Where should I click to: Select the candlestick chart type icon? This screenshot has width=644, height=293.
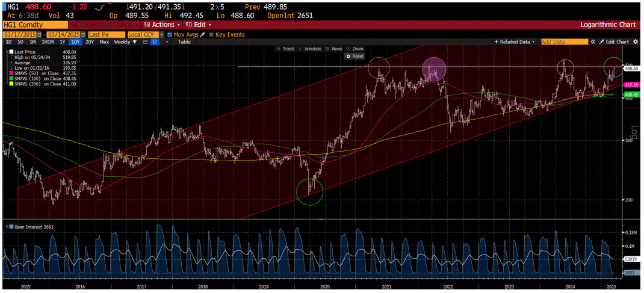click(155, 42)
